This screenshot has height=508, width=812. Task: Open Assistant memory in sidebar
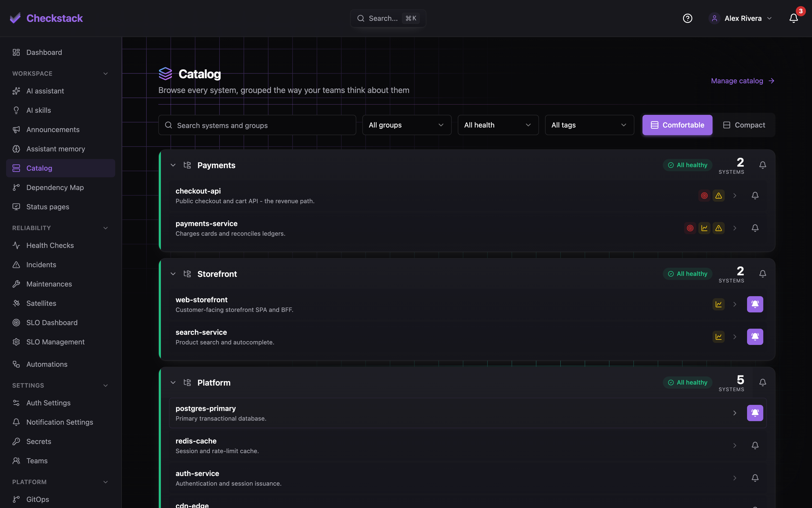point(60,149)
